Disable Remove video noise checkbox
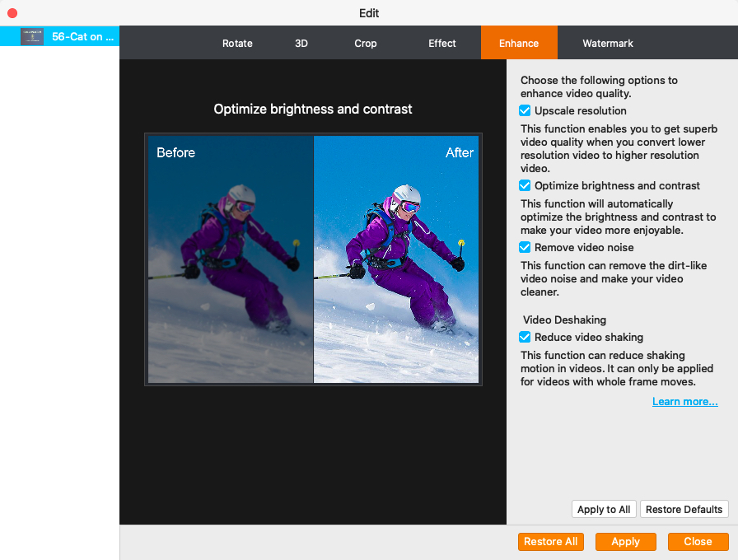 525,247
